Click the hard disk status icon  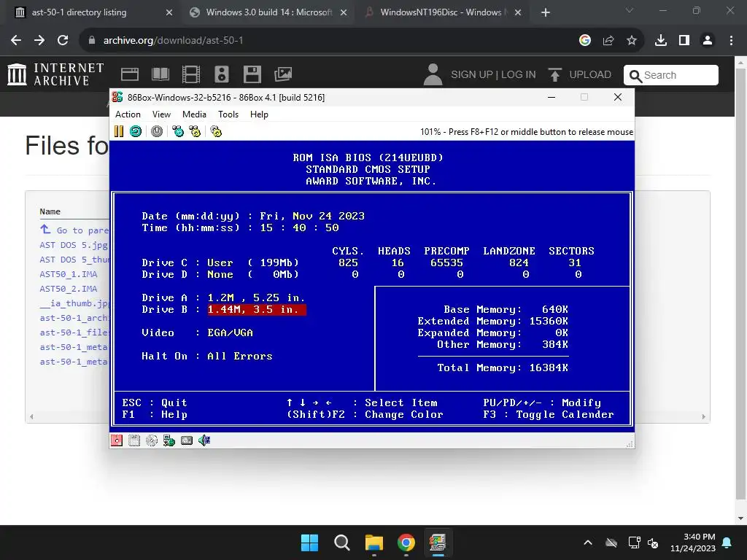(x=187, y=440)
